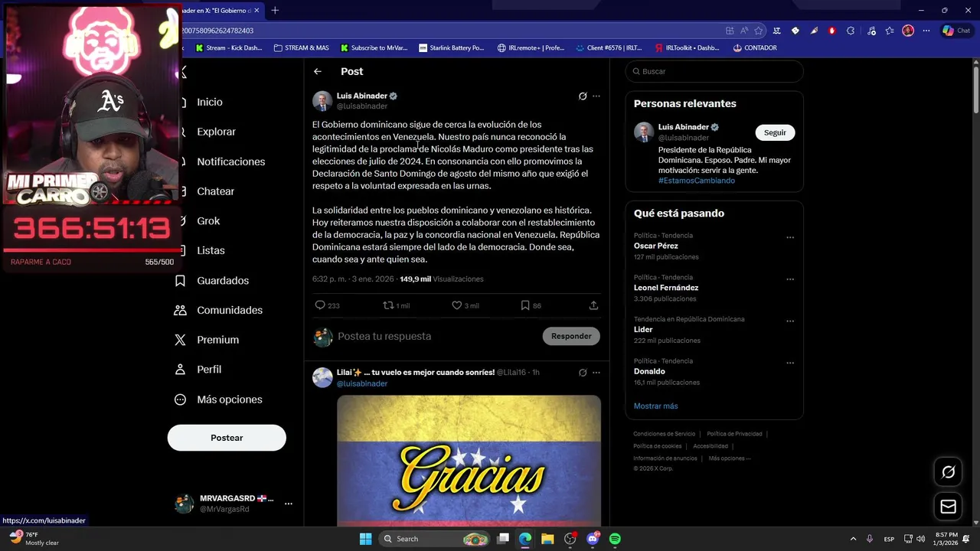The height and width of the screenshot is (551, 980).
Task: Open the STREAM & MAS bookmark folder
Action: click(x=301, y=47)
